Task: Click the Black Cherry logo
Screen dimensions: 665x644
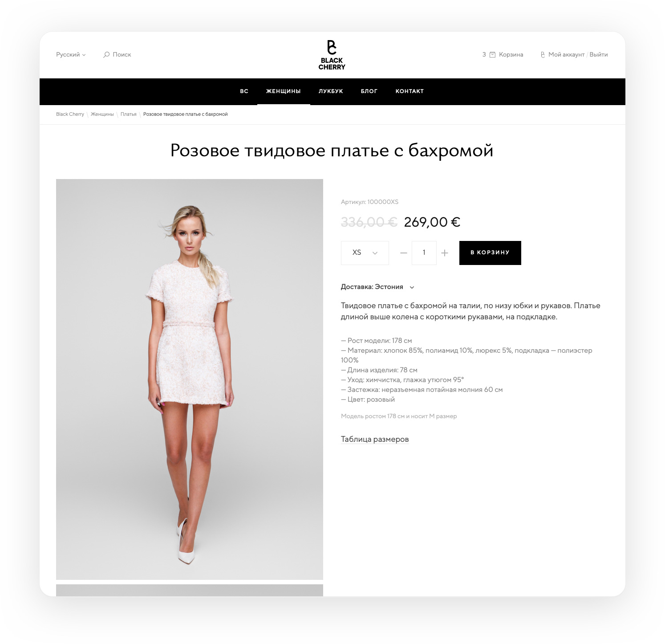Action: pos(332,55)
